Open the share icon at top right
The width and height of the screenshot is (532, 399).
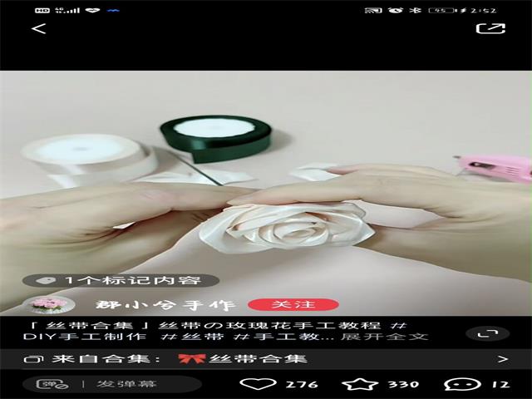490,28
